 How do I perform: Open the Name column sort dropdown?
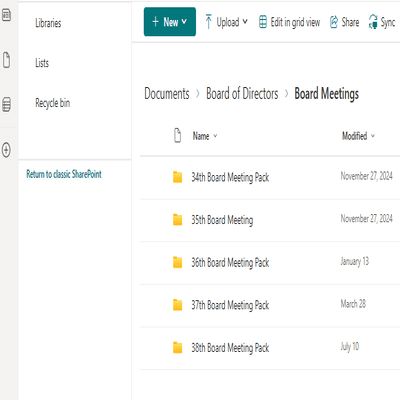tap(215, 136)
